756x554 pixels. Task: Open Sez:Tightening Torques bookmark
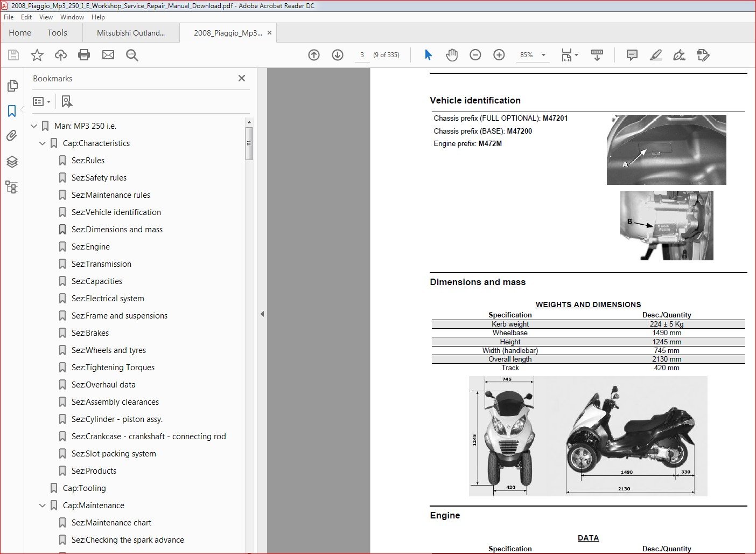[x=113, y=368]
